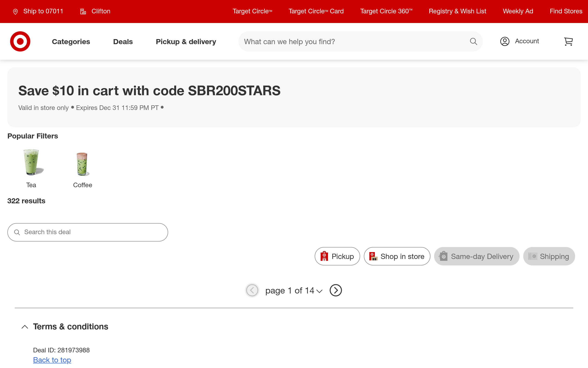Click the SBR200STARS promo heading

150,91
